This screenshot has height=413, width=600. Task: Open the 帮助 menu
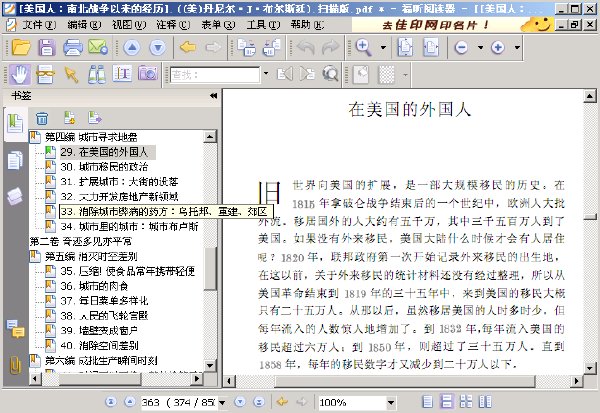(x=307, y=25)
